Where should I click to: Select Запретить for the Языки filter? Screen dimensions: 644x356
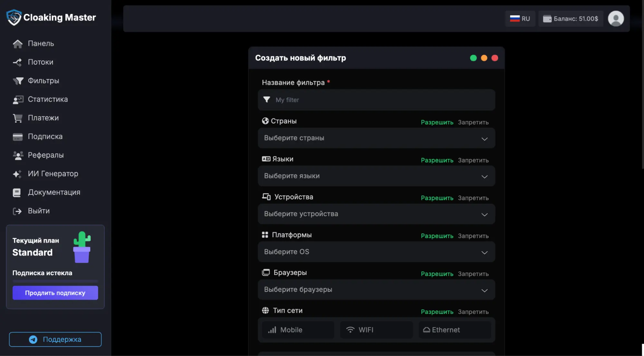coord(473,160)
